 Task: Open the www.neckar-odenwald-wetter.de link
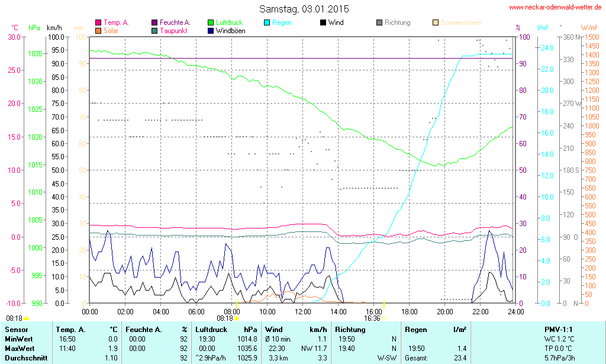point(555,8)
